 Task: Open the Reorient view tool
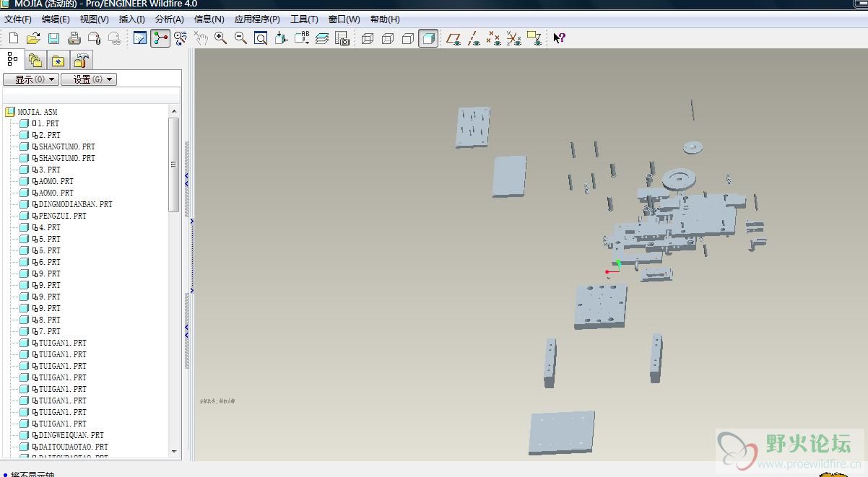(281, 38)
